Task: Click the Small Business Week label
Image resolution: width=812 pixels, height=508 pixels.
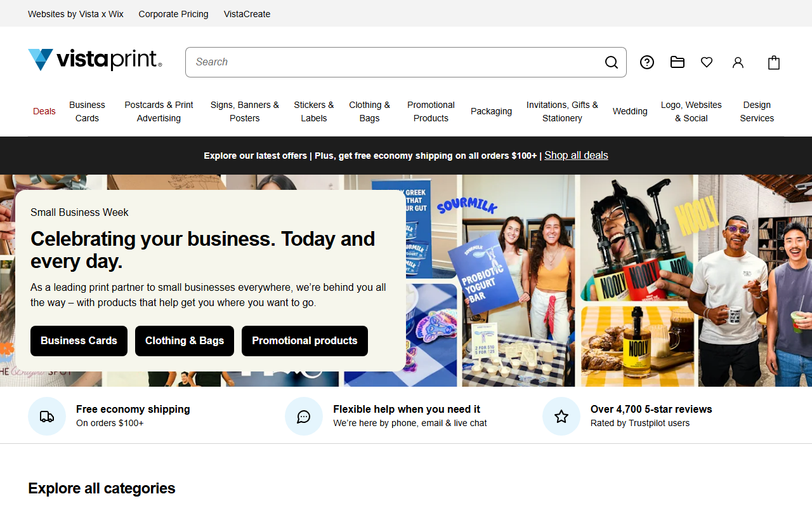Action: point(79,213)
